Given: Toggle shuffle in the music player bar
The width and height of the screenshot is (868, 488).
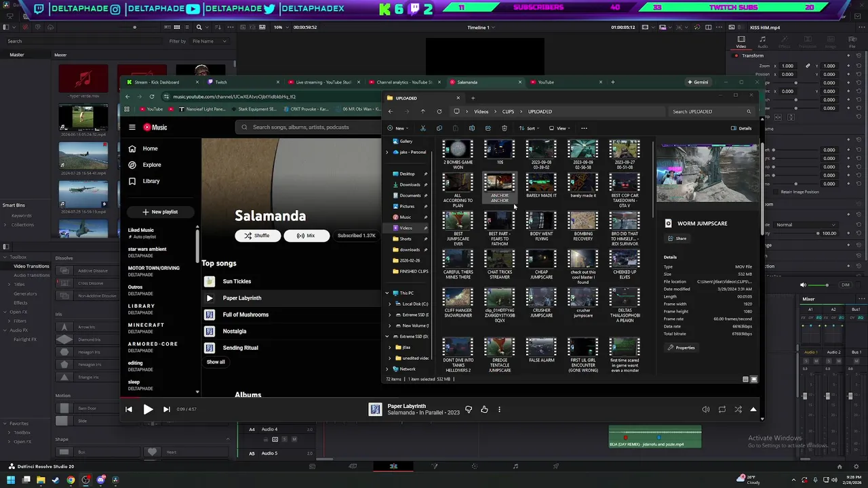Looking at the screenshot, I should point(738,409).
